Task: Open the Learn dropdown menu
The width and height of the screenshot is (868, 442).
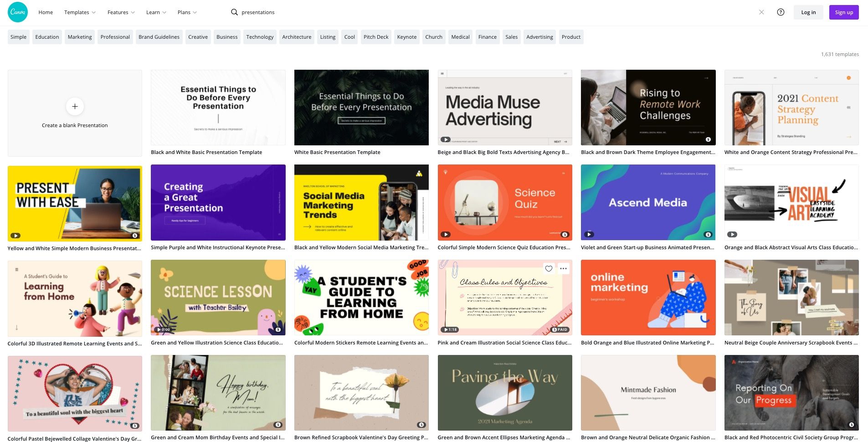Action: click(x=155, y=12)
